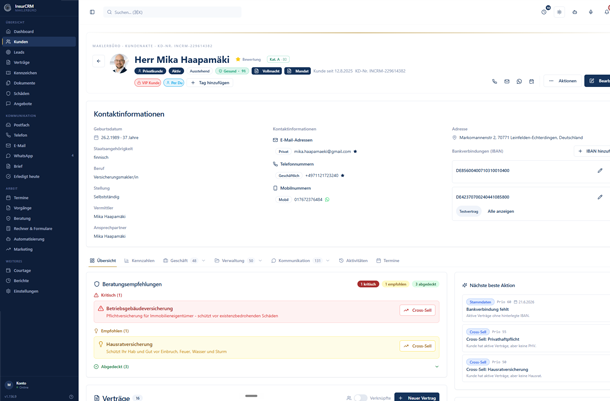Viewport: 610px width, 401px height.
Task: Click the 1 kritisch badge
Action: coord(368,284)
